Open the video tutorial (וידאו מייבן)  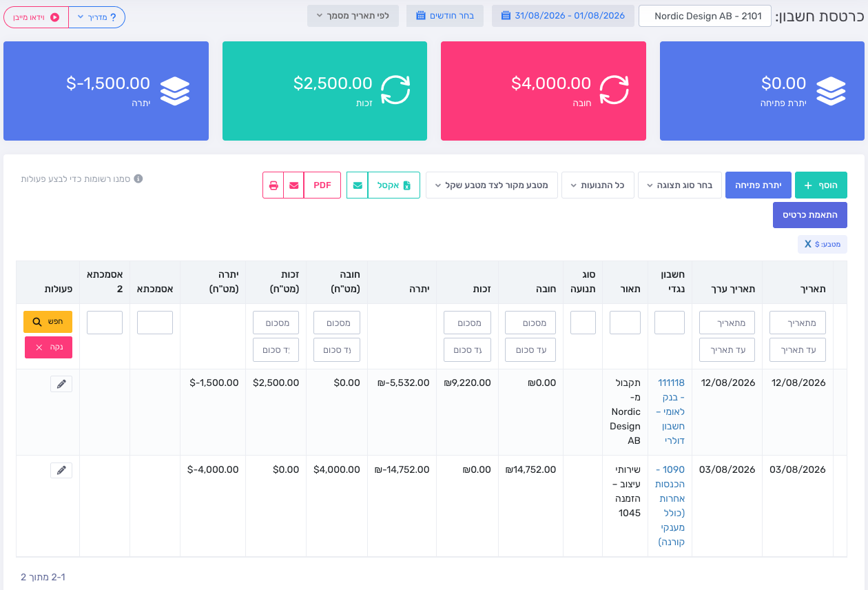click(37, 17)
